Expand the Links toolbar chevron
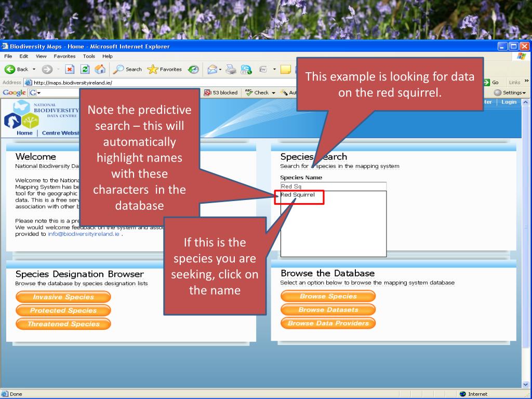 pos(527,81)
